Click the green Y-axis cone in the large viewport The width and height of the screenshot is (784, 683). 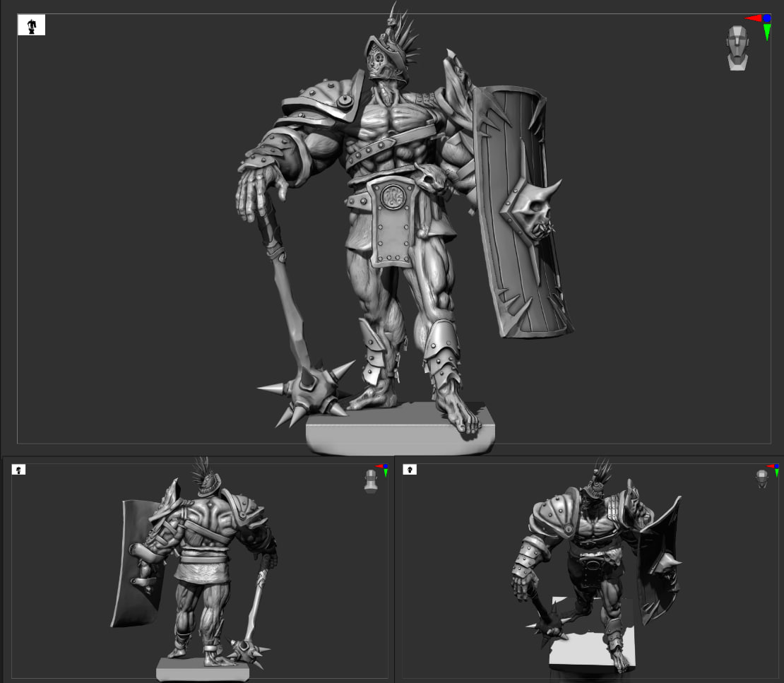pos(767,32)
